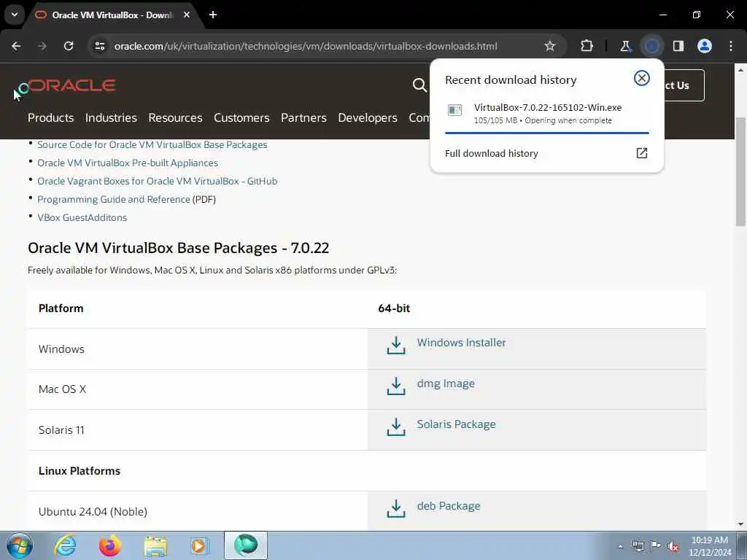The width and height of the screenshot is (747, 560).
Task: Open Oracle Vagrant Boxes GitHub link
Action: tap(158, 181)
